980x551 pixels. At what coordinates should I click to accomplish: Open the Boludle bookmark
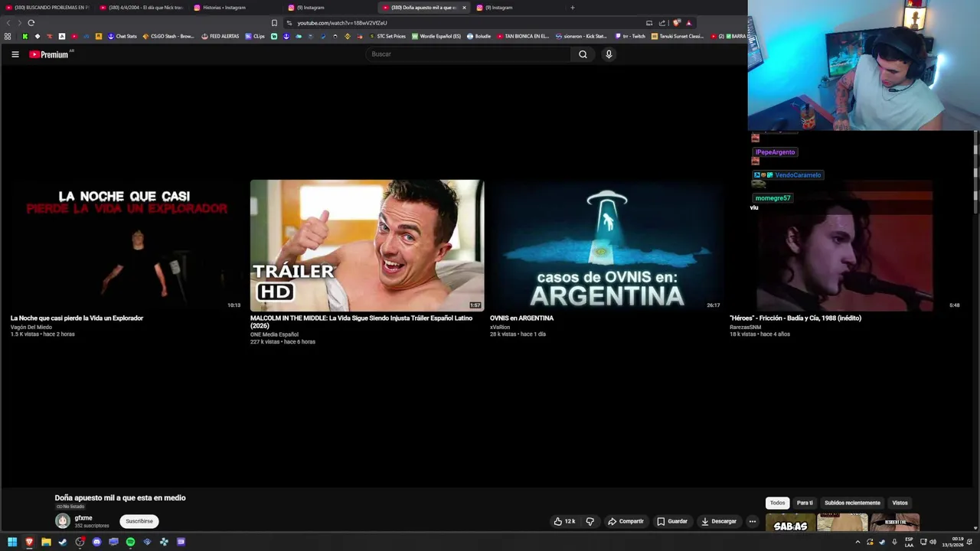click(479, 36)
